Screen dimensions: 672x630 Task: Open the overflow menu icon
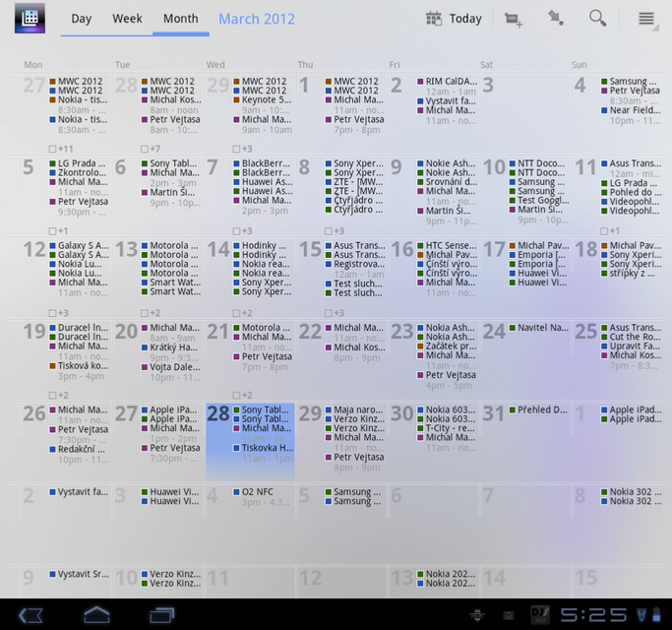click(646, 19)
